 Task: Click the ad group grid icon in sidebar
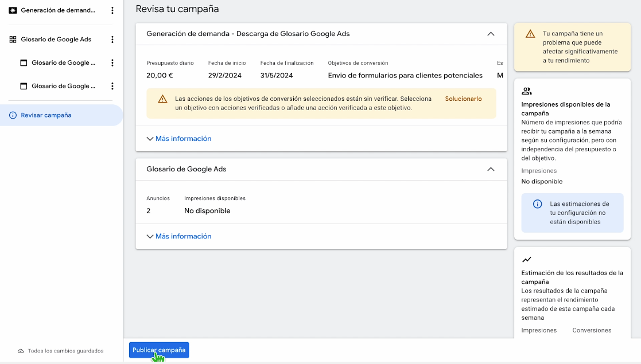click(x=13, y=40)
